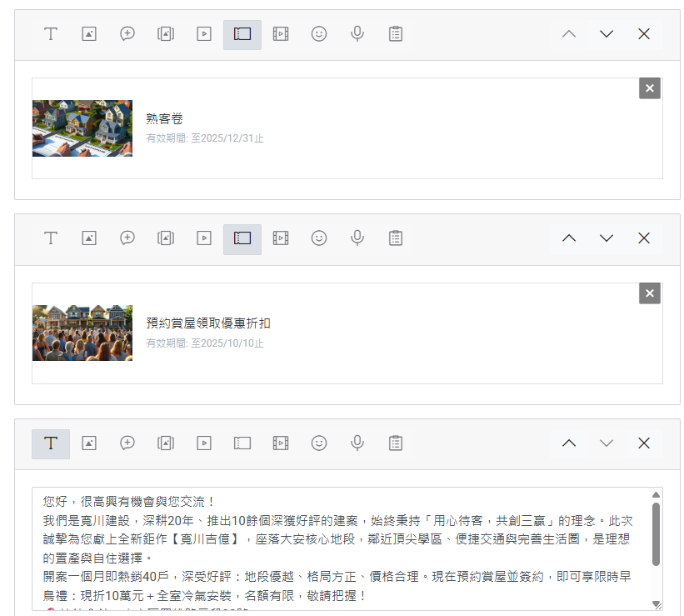
Task: Delete the 預約賞屋 message block with the toolbar X
Action: point(644,238)
